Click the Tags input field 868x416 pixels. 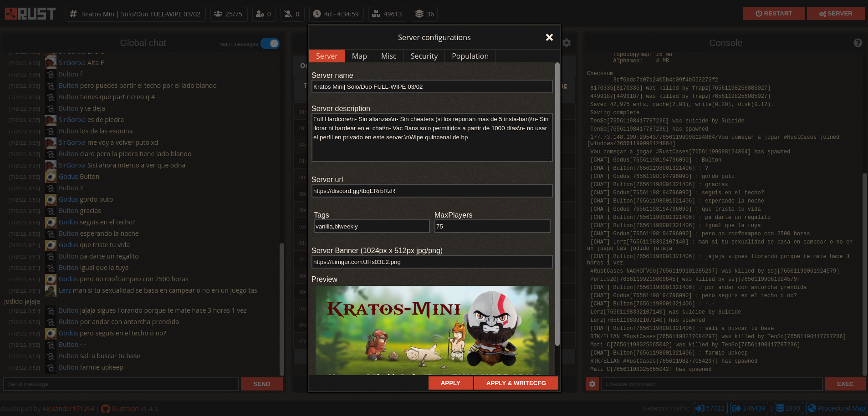point(372,226)
